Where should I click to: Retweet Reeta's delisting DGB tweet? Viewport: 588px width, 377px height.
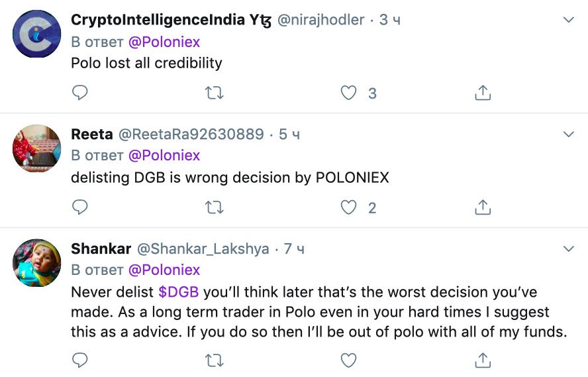(215, 207)
